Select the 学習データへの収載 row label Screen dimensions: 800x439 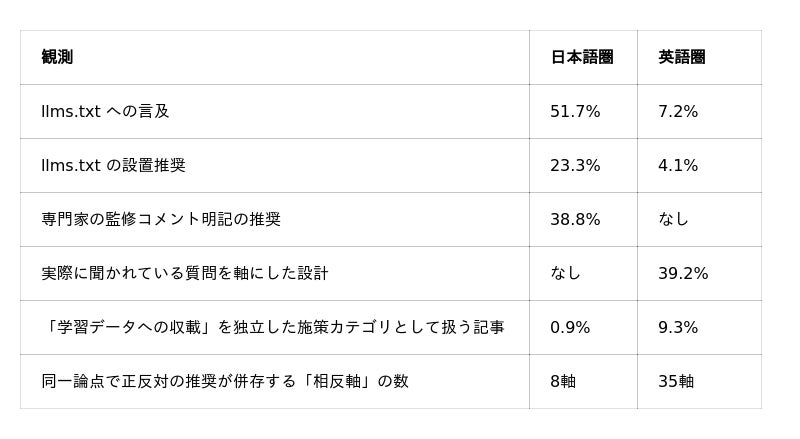(273, 327)
